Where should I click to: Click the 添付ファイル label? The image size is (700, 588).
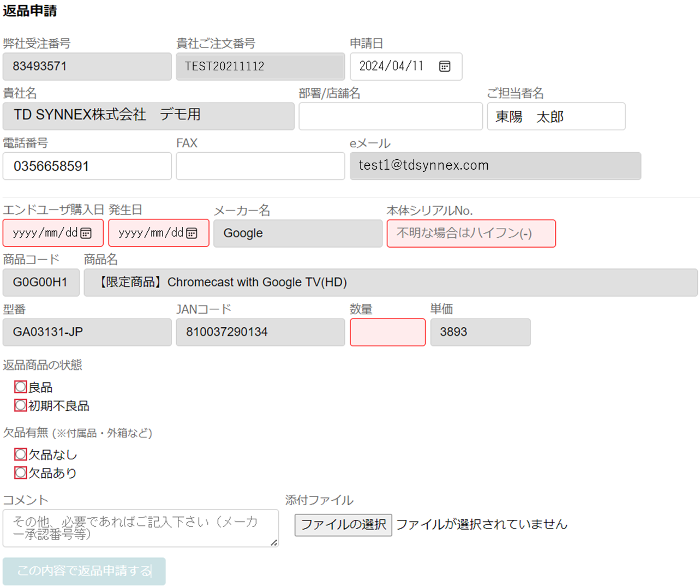click(319, 500)
